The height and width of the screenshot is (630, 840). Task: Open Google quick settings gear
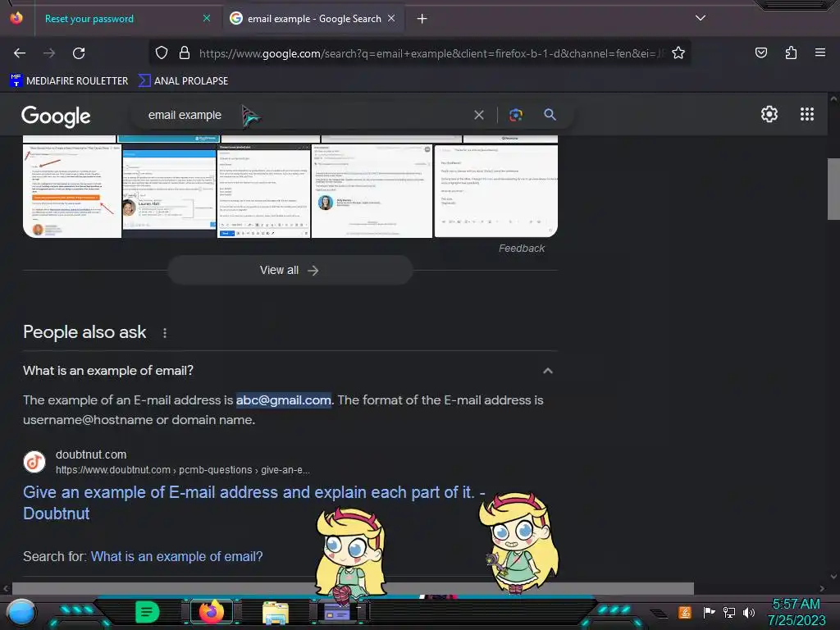769,114
